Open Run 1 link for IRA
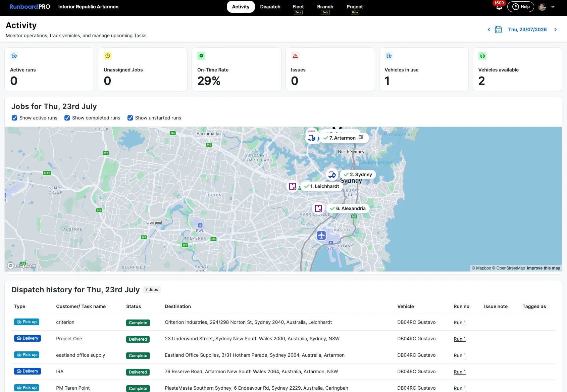This screenshot has height=392, width=567. pyautogui.click(x=460, y=372)
